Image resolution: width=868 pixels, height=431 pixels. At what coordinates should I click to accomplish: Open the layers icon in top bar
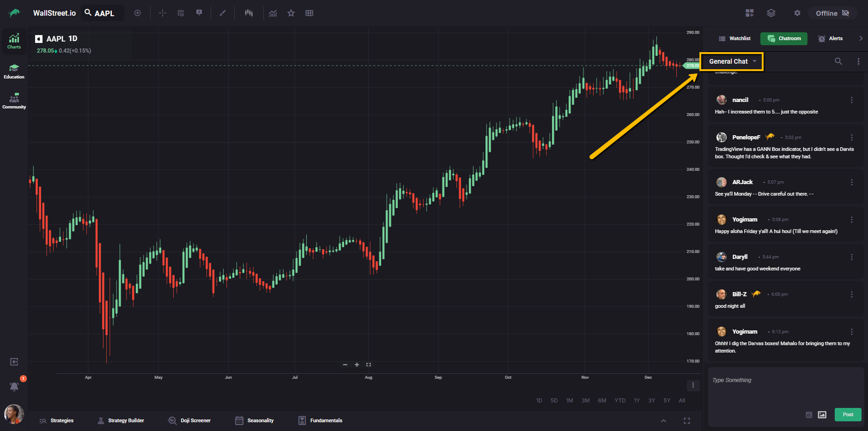tap(771, 13)
